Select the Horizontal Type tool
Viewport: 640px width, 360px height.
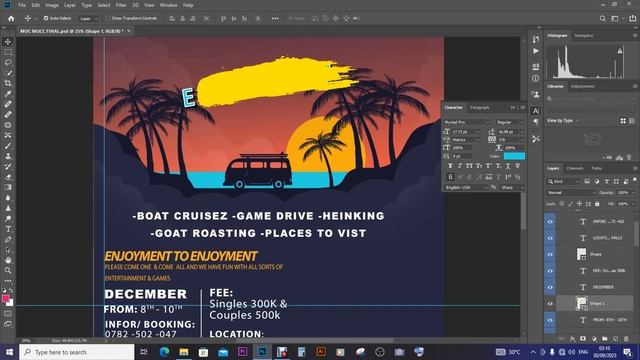coord(8,229)
